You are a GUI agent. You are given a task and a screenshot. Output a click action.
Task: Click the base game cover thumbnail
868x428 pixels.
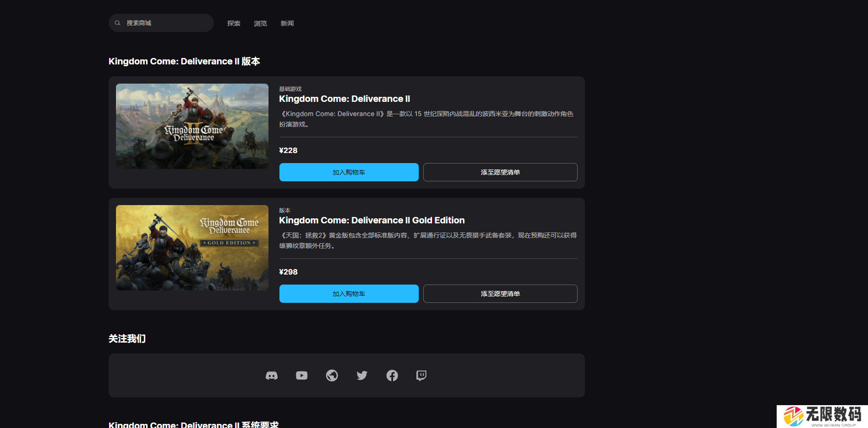coord(192,126)
